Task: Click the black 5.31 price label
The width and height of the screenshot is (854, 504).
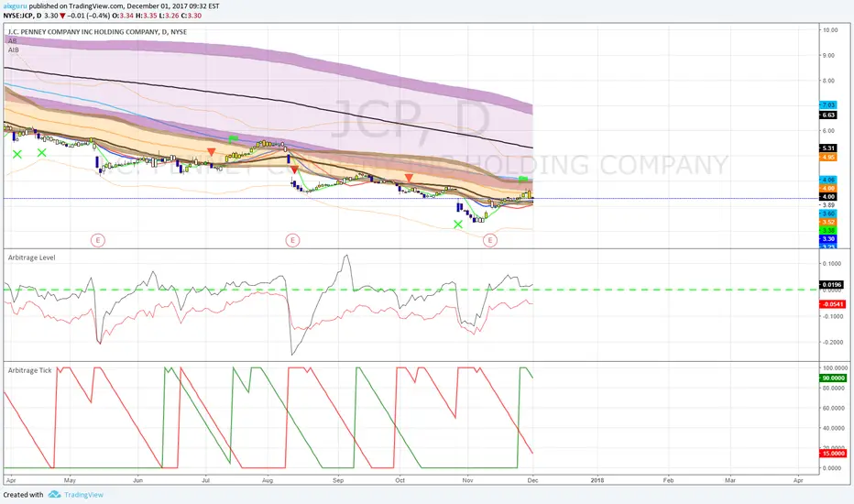Action: pos(827,148)
